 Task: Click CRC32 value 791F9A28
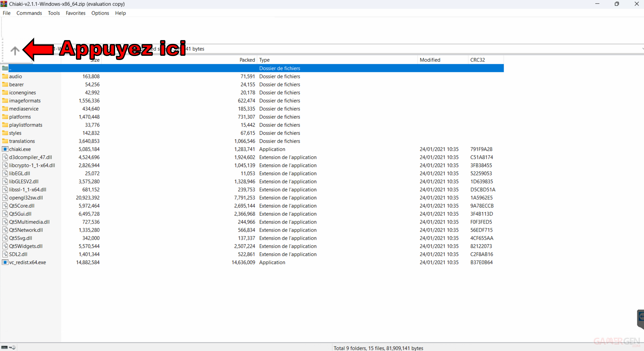pyautogui.click(x=481, y=149)
